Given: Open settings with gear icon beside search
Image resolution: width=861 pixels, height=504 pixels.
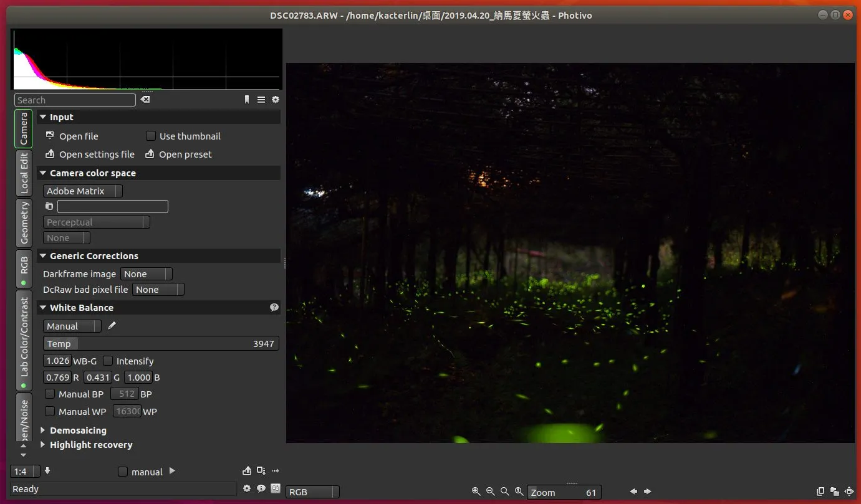Looking at the screenshot, I should 276,100.
